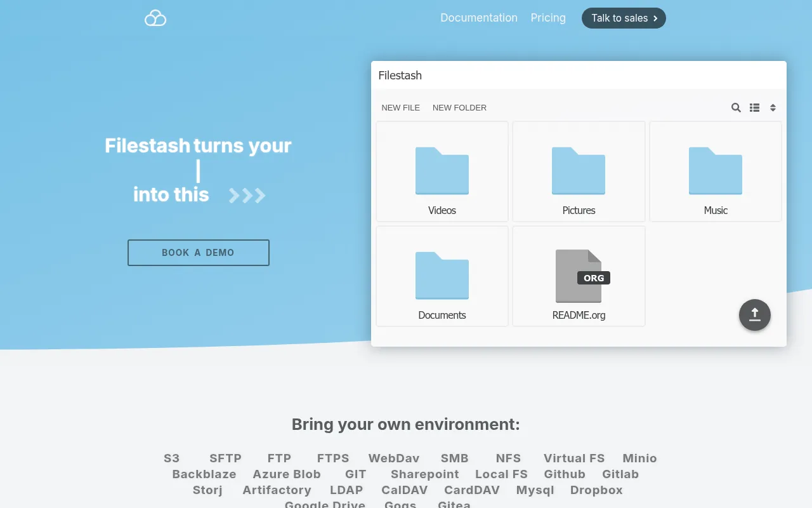The width and height of the screenshot is (812, 508).
Task: Open the Documents folder
Action: [442, 276]
